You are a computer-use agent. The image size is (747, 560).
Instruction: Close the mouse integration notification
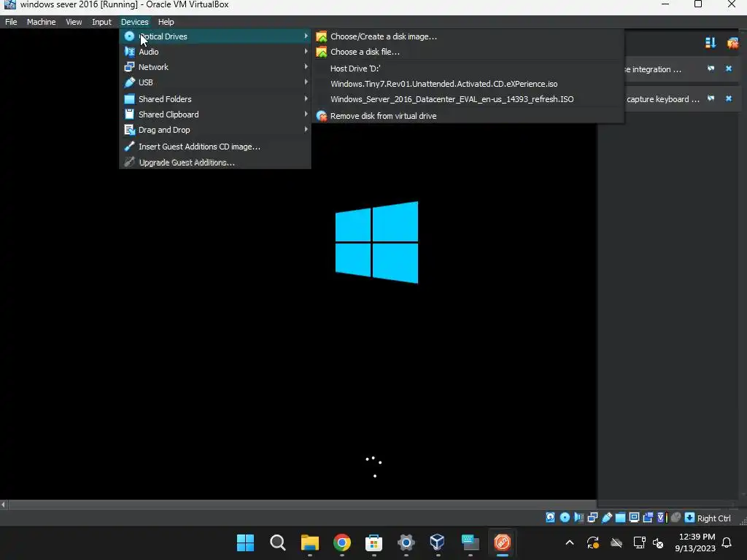click(x=729, y=69)
